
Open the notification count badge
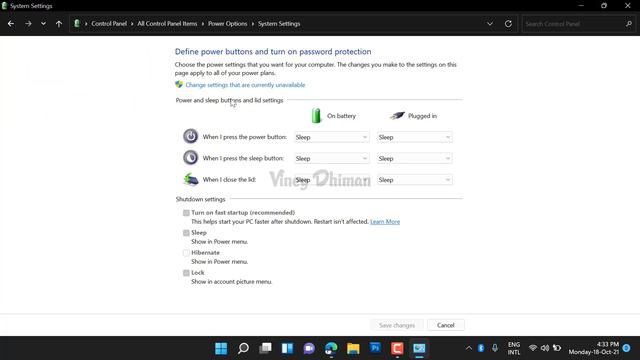coord(627,348)
